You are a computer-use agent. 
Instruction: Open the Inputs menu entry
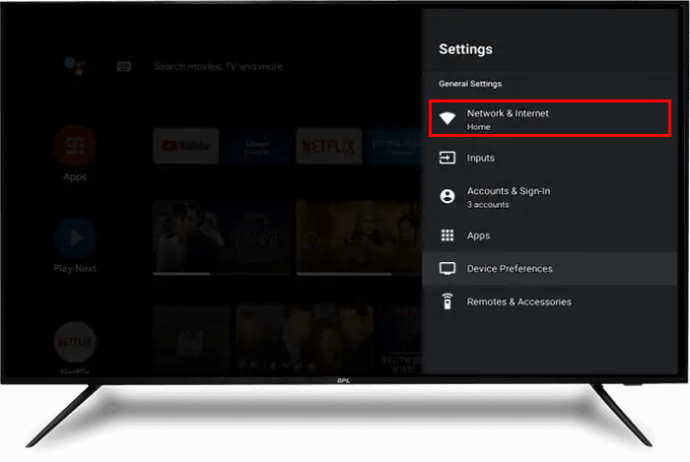550,158
